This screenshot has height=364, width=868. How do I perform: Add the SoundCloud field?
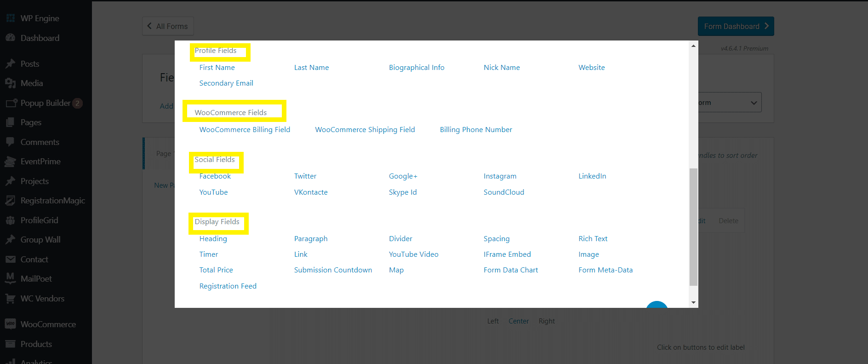click(504, 192)
